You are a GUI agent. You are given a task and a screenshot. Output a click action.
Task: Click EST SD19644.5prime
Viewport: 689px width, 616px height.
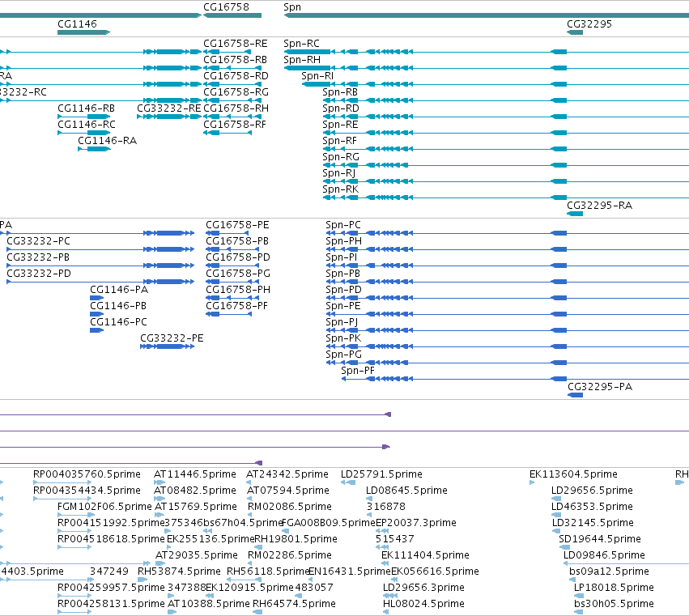click(x=564, y=547)
